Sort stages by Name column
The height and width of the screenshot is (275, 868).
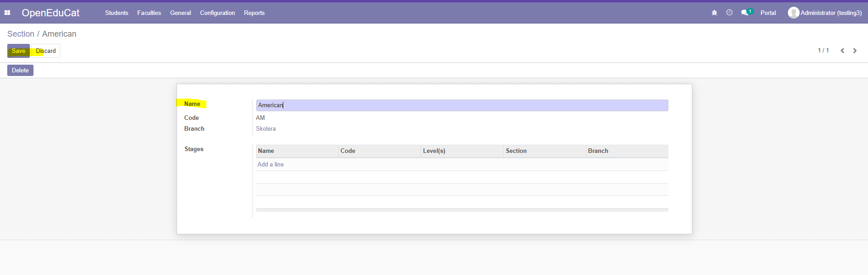pyautogui.click(x=297, y=151)
